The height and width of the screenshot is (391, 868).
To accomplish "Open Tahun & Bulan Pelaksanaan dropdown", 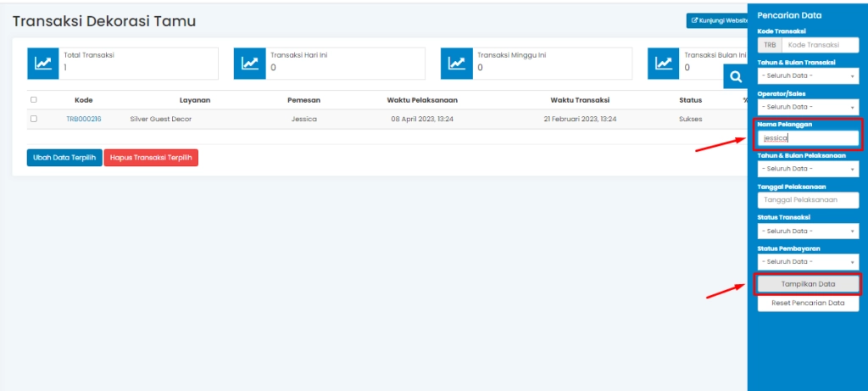I will (807, 169).
